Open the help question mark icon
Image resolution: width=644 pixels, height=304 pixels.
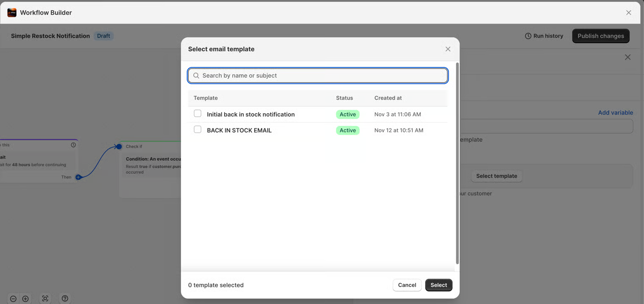[65, 298]
